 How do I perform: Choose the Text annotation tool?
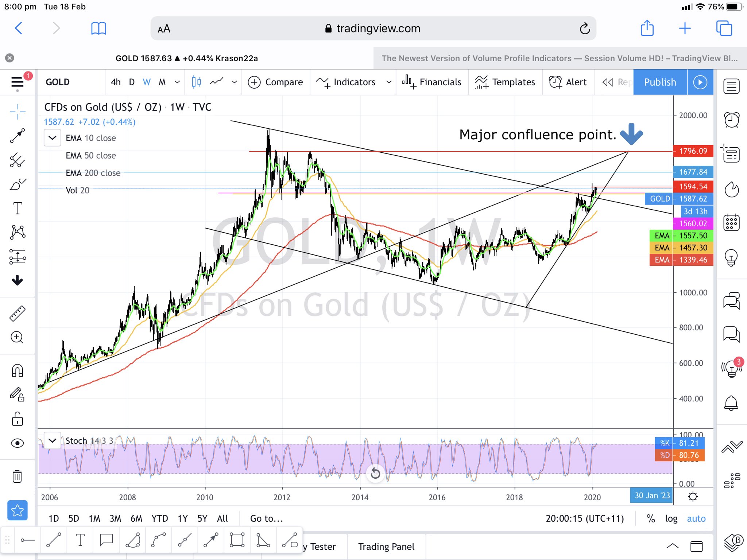17,208
